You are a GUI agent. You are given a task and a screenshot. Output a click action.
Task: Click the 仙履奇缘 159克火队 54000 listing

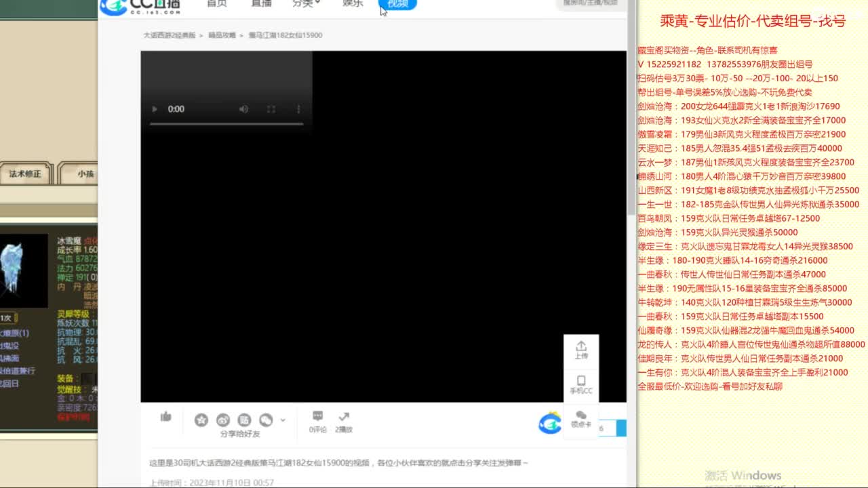pyautogui.click(x=746, y=331)
